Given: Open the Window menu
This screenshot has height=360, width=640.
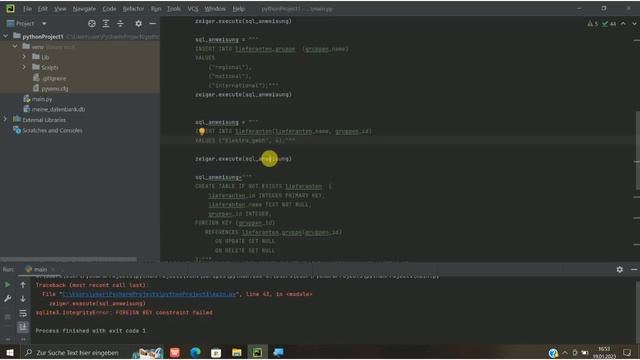Looking at the screenshot, I should 215,9.
